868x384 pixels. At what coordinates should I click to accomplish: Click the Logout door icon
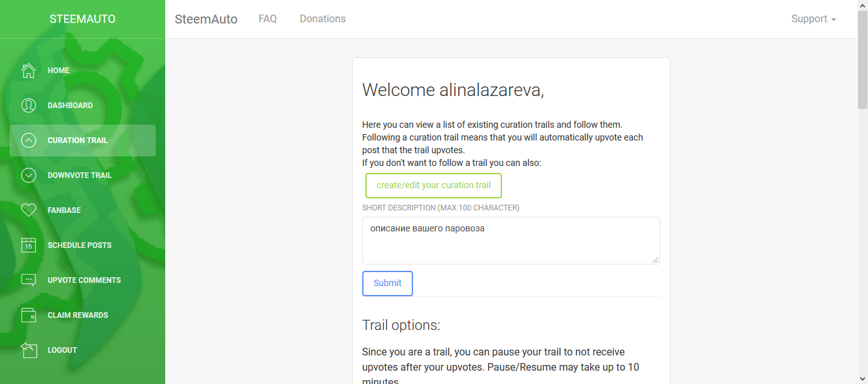pos(29,350)
